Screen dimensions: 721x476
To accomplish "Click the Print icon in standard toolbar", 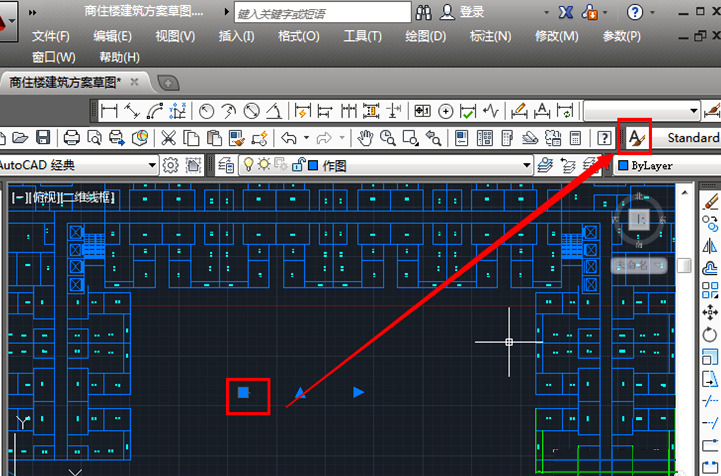I will tap(72, 137).
